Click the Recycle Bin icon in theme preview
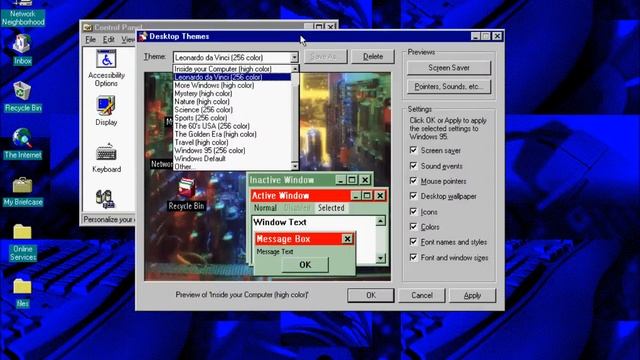Viewport: 640px width, 360px height. coord(186,194)
